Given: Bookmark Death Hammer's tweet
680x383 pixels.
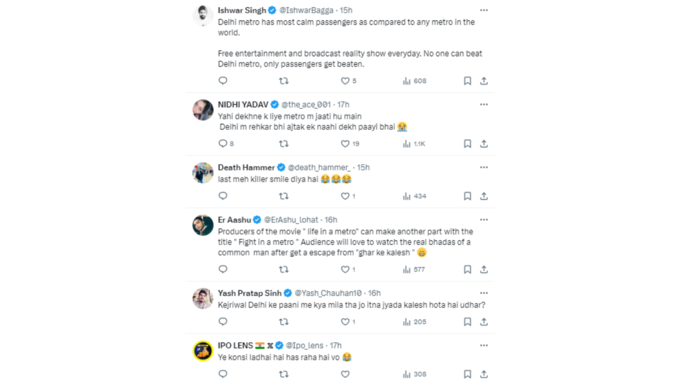Looking at the screenshot, I should point(467,196).
